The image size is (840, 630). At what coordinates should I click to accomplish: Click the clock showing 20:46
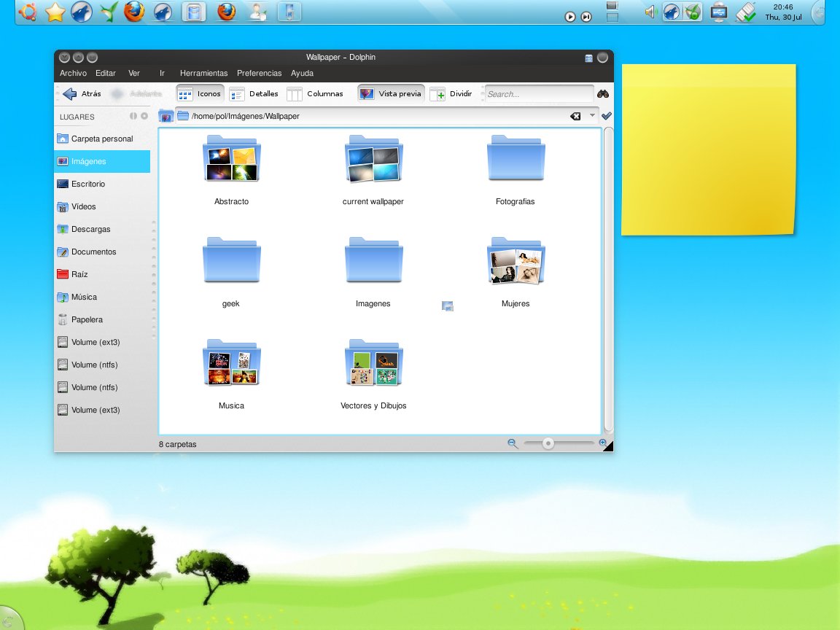[x=783, y=12]
